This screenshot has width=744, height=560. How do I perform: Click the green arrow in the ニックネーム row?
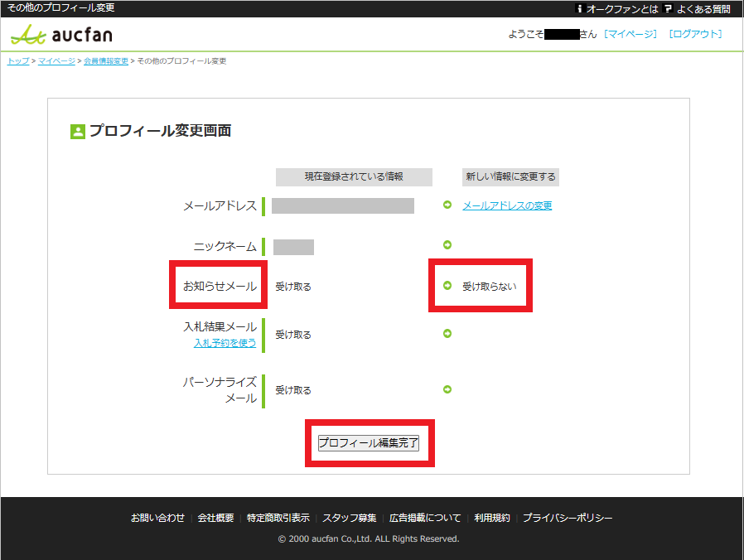[x=447, y=244]
